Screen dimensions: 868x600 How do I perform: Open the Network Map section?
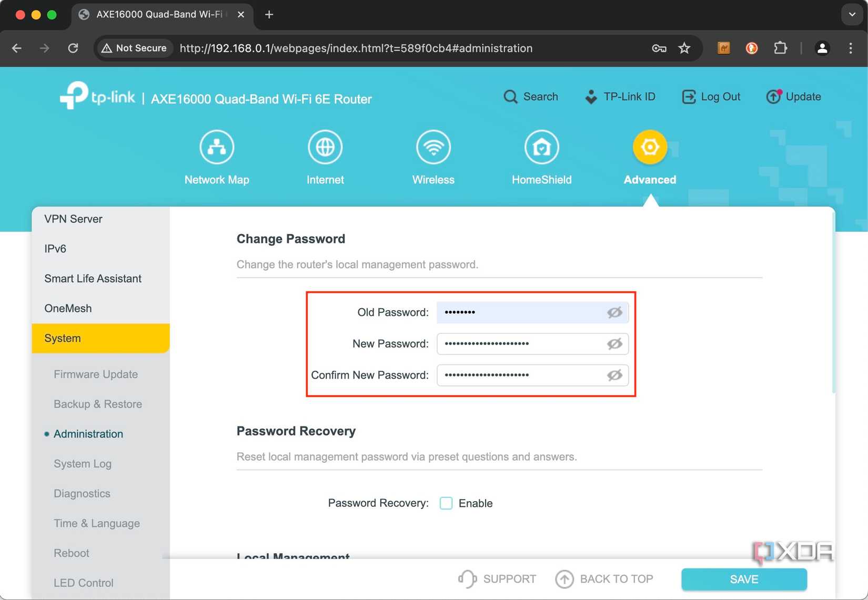coord(216,157)
